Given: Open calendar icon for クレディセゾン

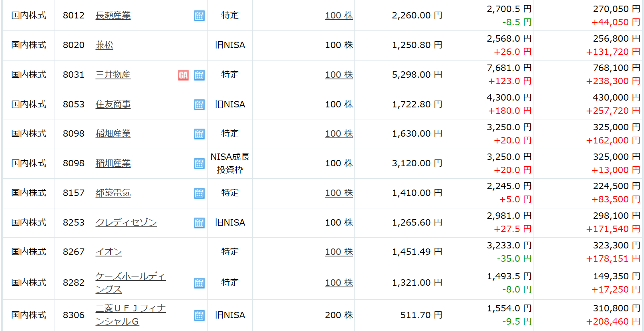Looking at the screenshot, I should coord(199,223).
